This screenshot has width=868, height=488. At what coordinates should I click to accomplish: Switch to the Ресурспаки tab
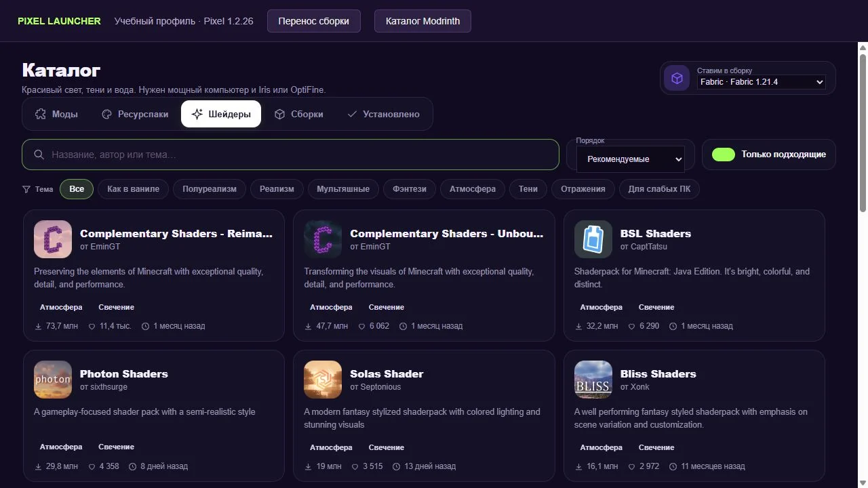(135, 114)
